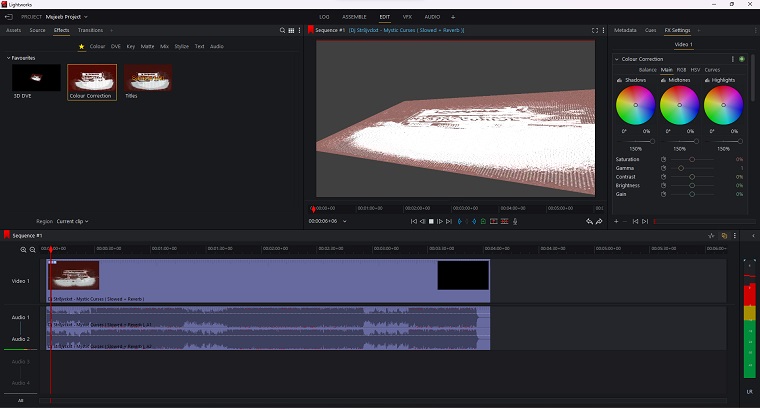Collapse the Favourites section
Viewport: 760px width, 408px height.
point(8,58)
